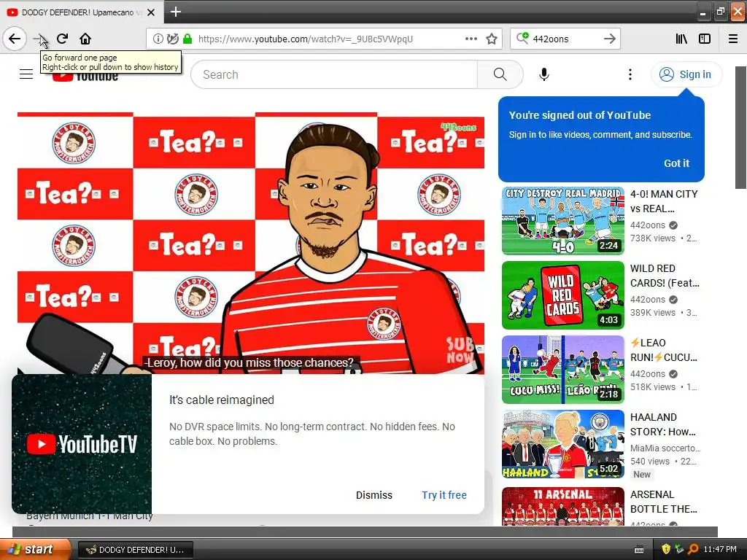Open the LEAO RUN! CUCU... video title
The width and height of the screenshot is (747, 560).
(664, 350)
